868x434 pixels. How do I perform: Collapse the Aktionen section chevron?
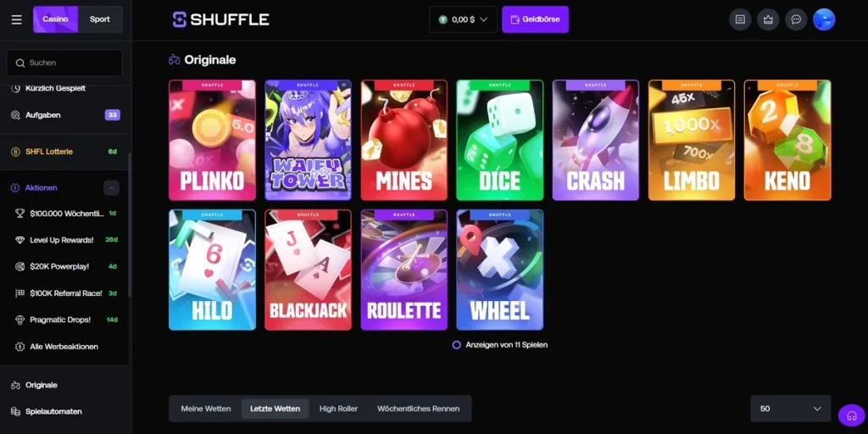pyautogui.click(x=111, y=188)
